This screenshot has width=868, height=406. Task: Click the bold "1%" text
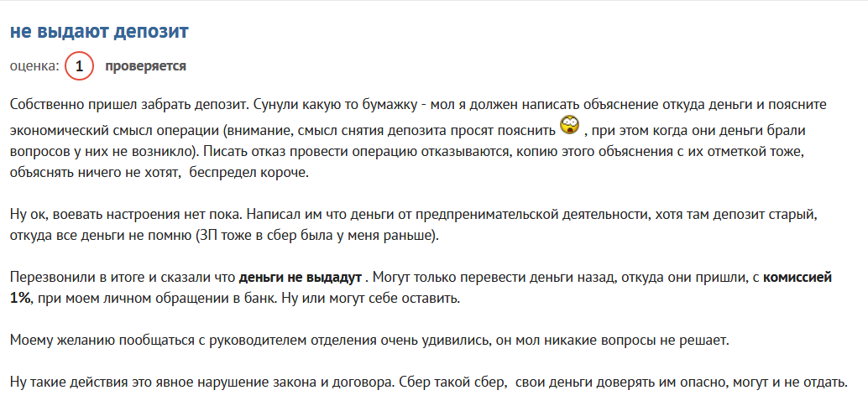(x=20, y=299)
